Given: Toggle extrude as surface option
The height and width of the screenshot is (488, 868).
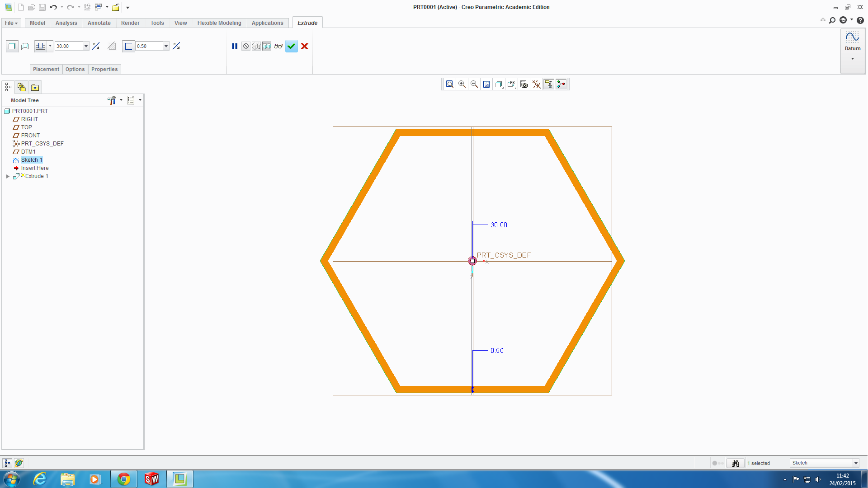Looking at the screenshot, I should tap(25, 46).
